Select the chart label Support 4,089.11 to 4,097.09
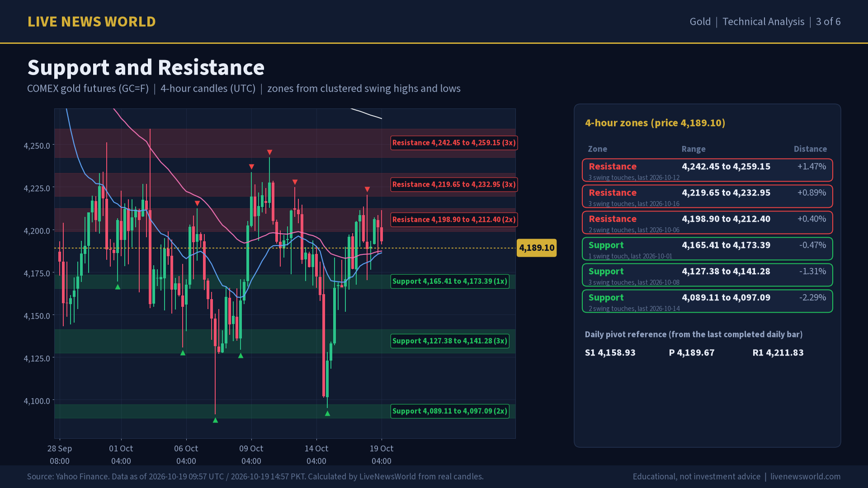868x488 pixels. coord(450,411)
